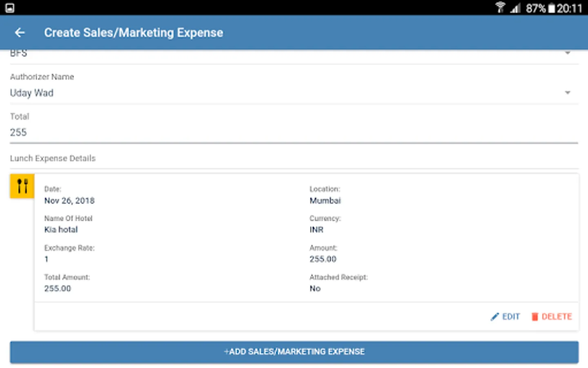This screenshot has width=588, height=368.
Task: Click the pencil edit icon
Action: (494, 316)
